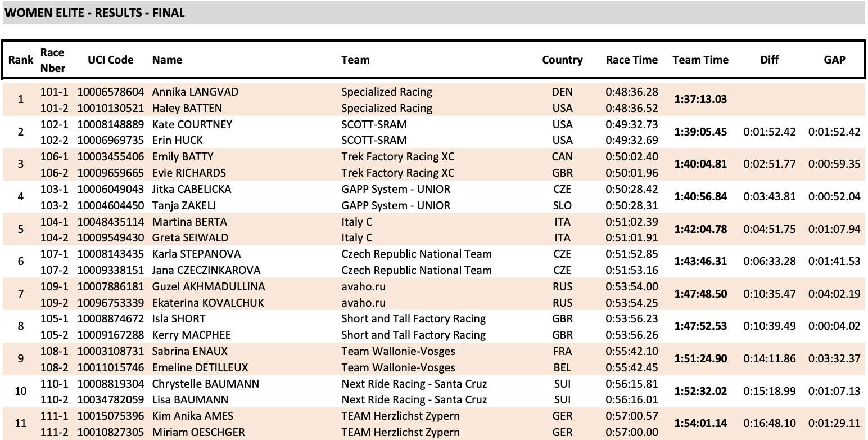868x440 pixels.
Task: Select the name 'Isla SHORT'
Action: [179, 318]
